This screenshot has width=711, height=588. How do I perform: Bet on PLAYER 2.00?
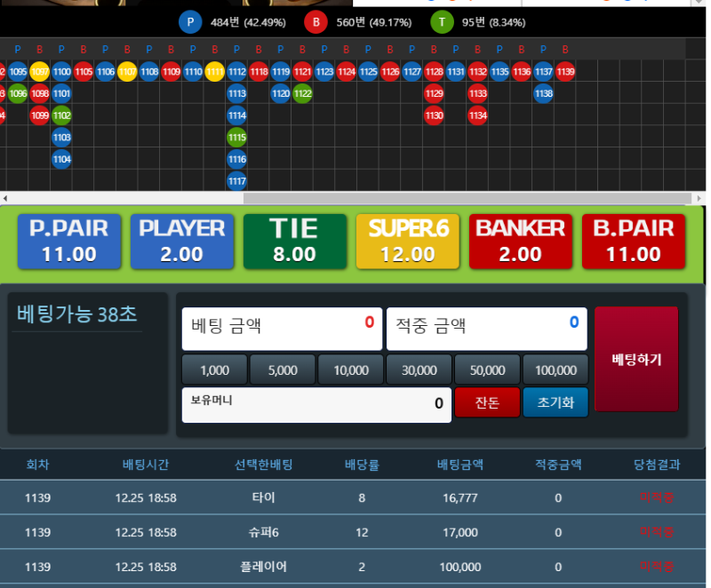(182, 242)
